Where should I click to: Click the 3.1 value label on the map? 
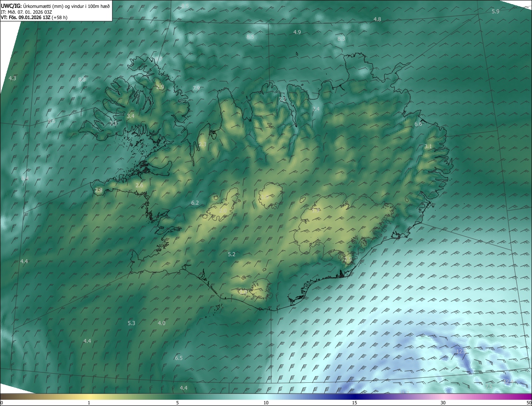(x=428, y=146)
